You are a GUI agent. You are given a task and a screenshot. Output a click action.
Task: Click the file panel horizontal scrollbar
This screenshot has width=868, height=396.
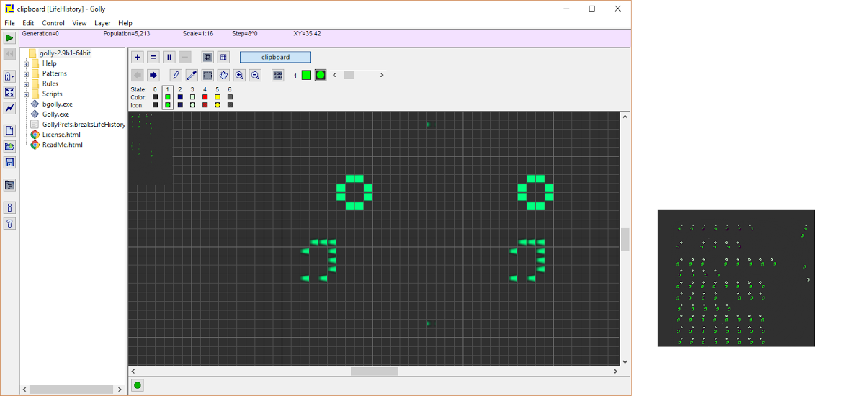tap(72, 390)
